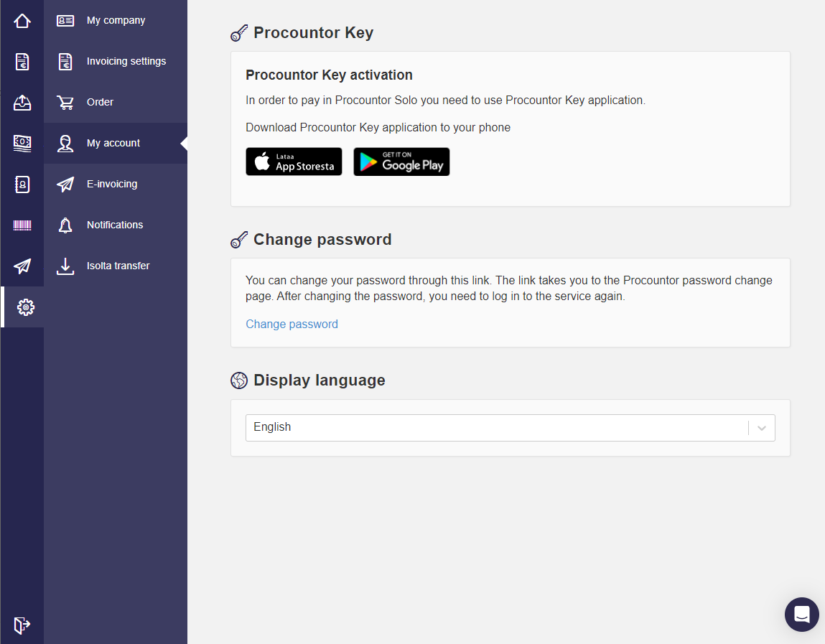Open Isolta transfer page

[116, 266]
